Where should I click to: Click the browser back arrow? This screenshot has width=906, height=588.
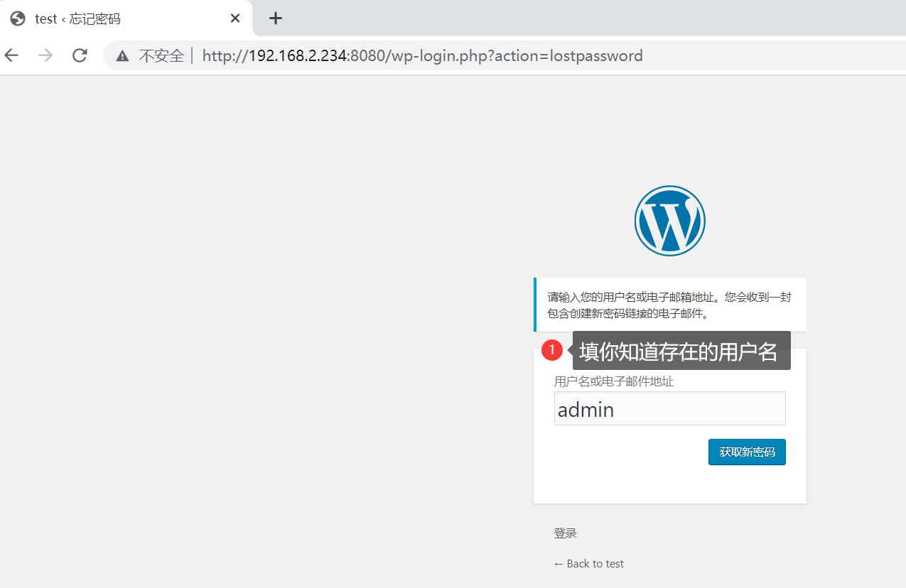[11, 55]
